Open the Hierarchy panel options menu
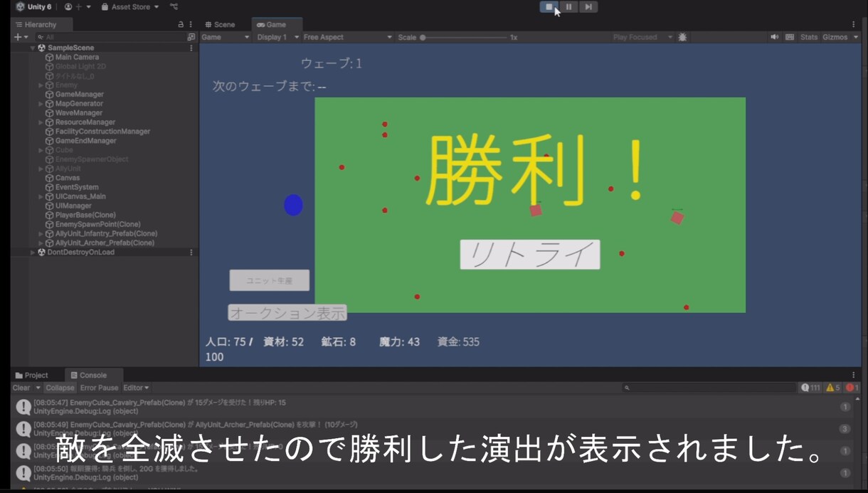868x493 pixels. coord(191,25)
